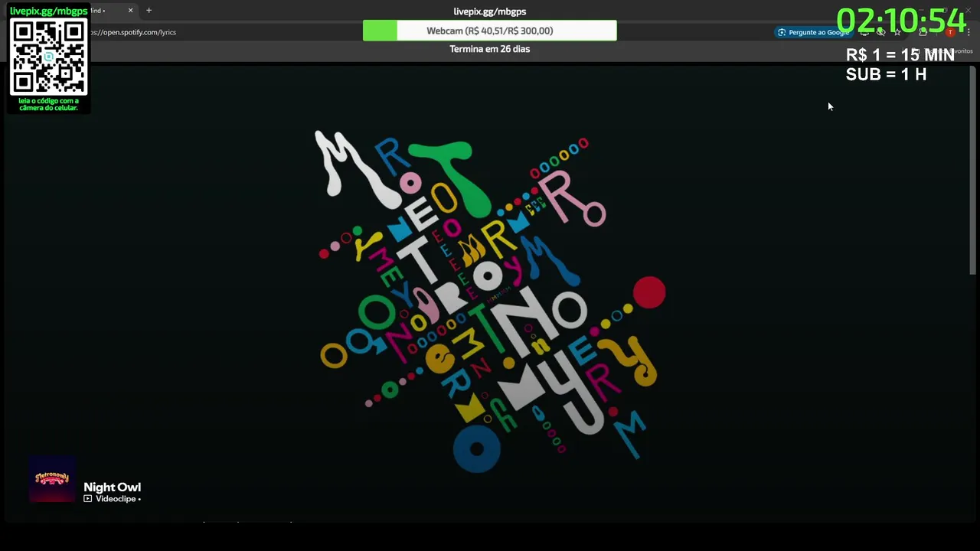This screenshot has height=551, width=980.
Task: Close the current browser tab
Action: coord(130,11)
